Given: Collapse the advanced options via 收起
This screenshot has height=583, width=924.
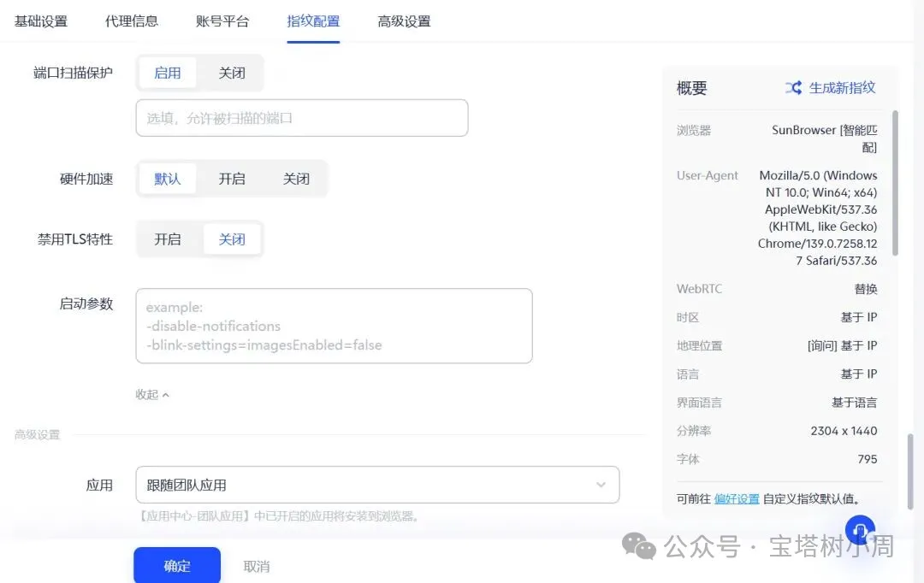Looking at the screenshot, I should (x=147, y=395).
